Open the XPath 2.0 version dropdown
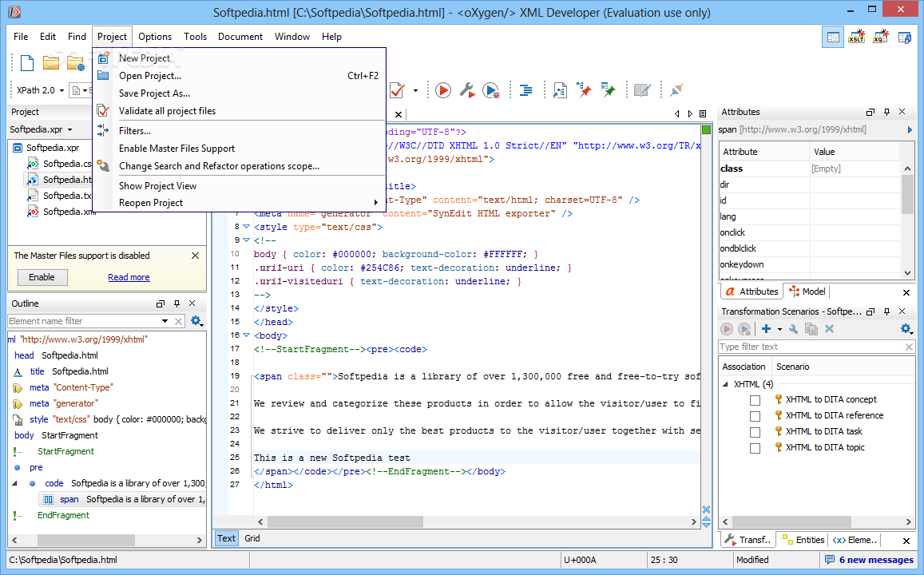 click(x=61, y=91)
